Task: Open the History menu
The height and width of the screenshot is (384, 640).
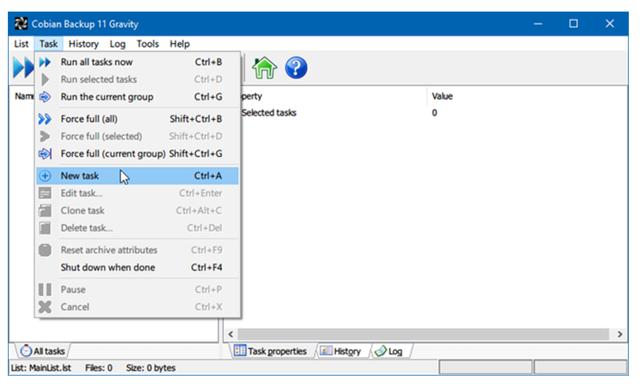Action: click(83, 44)
